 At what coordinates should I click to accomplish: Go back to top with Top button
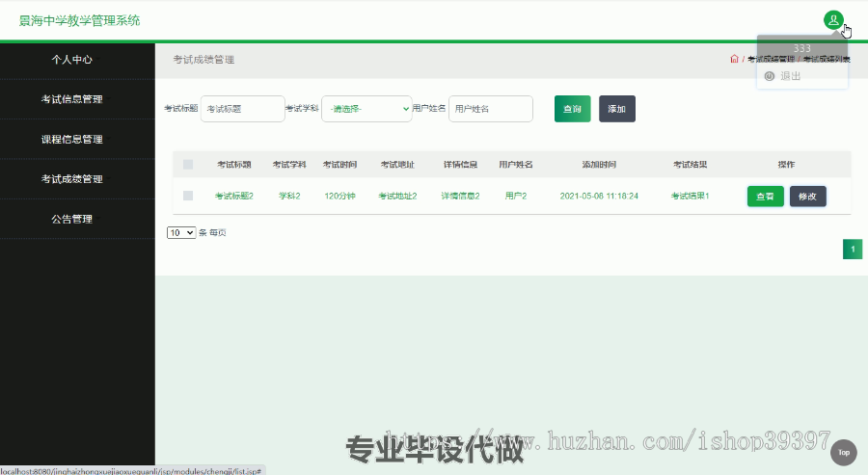(x=844, y=452)
